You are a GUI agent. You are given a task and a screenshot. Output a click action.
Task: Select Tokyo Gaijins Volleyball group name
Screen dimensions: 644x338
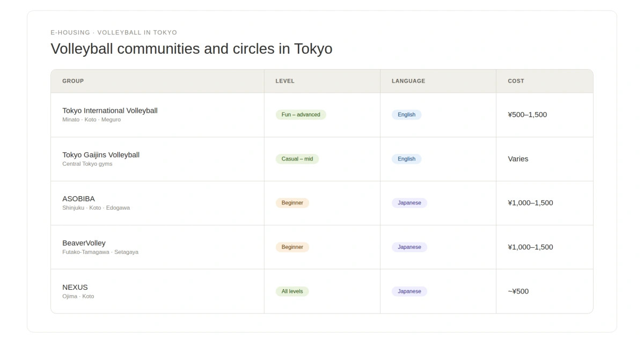[x=101, y=155]
